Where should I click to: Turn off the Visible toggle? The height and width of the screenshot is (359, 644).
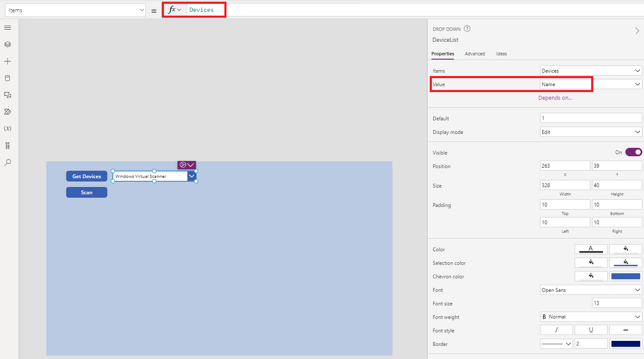point(633,152)
